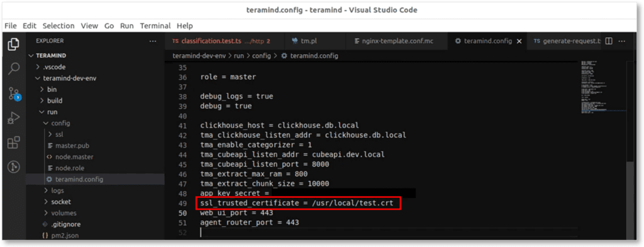
Task: Click the .gitignore file icon
Action: pos(45,224)
